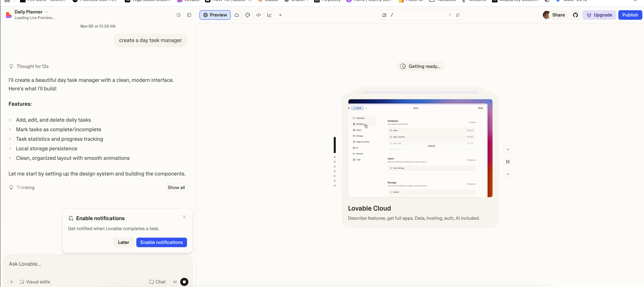Open the Cloud tab icon
The width and height of the screenshot is (644, 287).
click(x=237, y=15)
